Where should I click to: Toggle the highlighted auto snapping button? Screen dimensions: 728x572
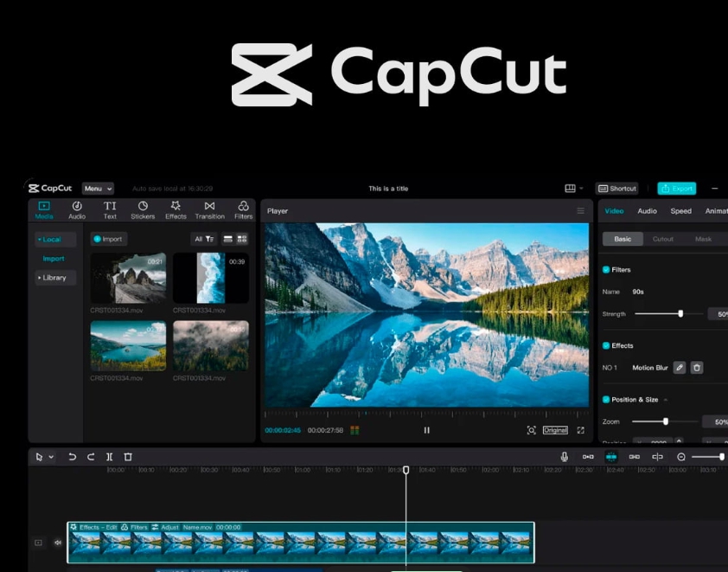(x=611, y=457)
